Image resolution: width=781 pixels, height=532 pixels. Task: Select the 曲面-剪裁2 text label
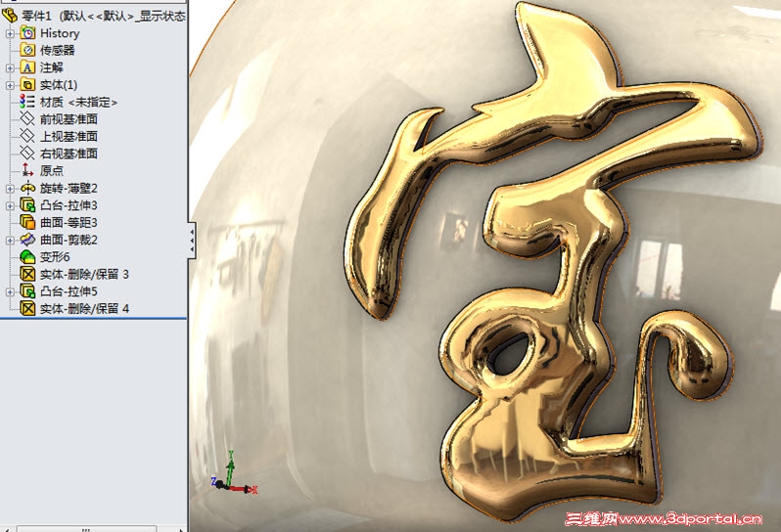click(69, 240)
